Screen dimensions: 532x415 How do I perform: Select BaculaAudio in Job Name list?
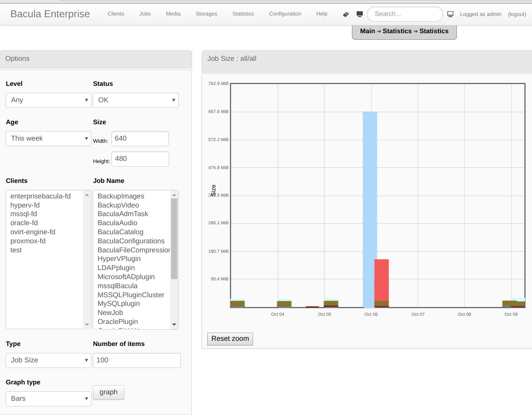132,223
